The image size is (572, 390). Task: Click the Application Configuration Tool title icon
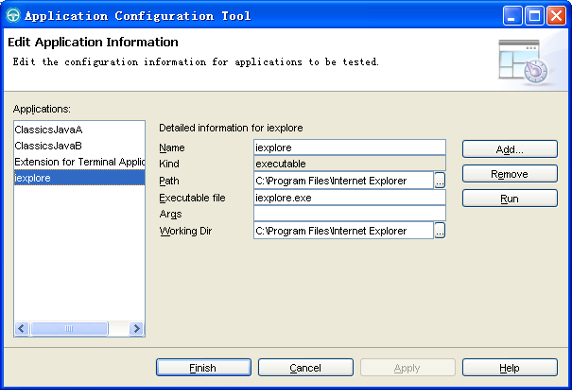13,16
